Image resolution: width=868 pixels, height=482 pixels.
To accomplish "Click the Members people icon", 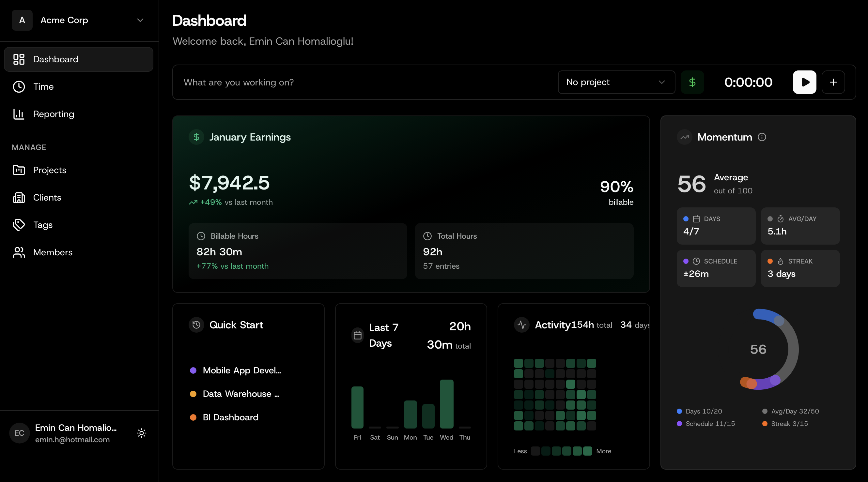I will [19, 252].
